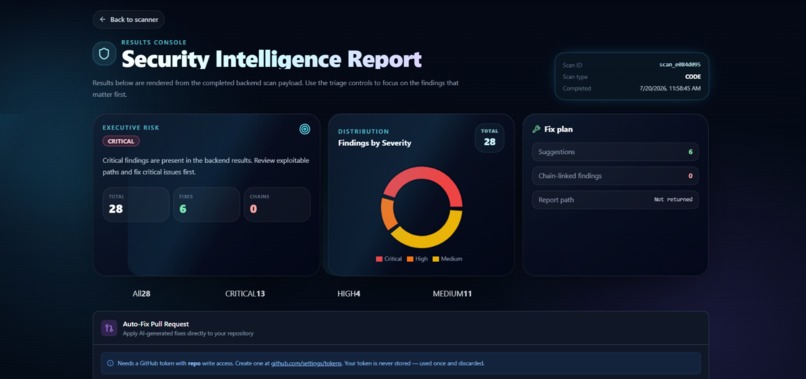
Task: Click the CRITICAL risk badge
Action: [x=121, y=141]
